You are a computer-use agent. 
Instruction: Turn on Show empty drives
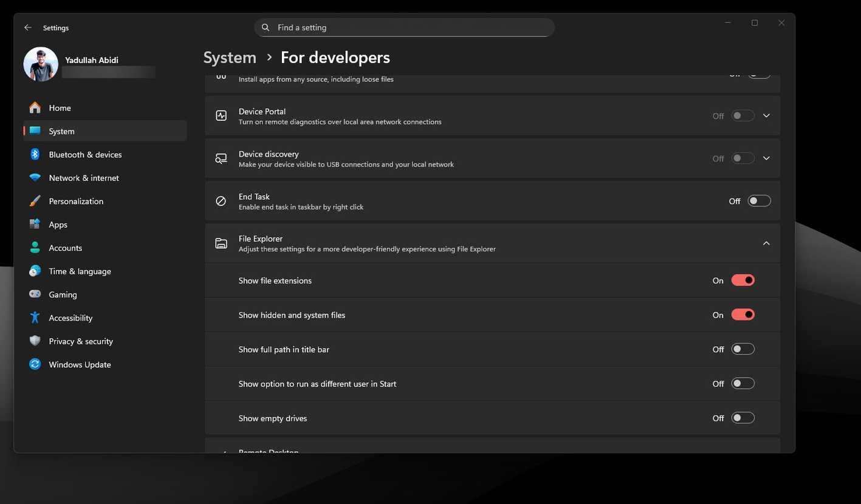743,418
